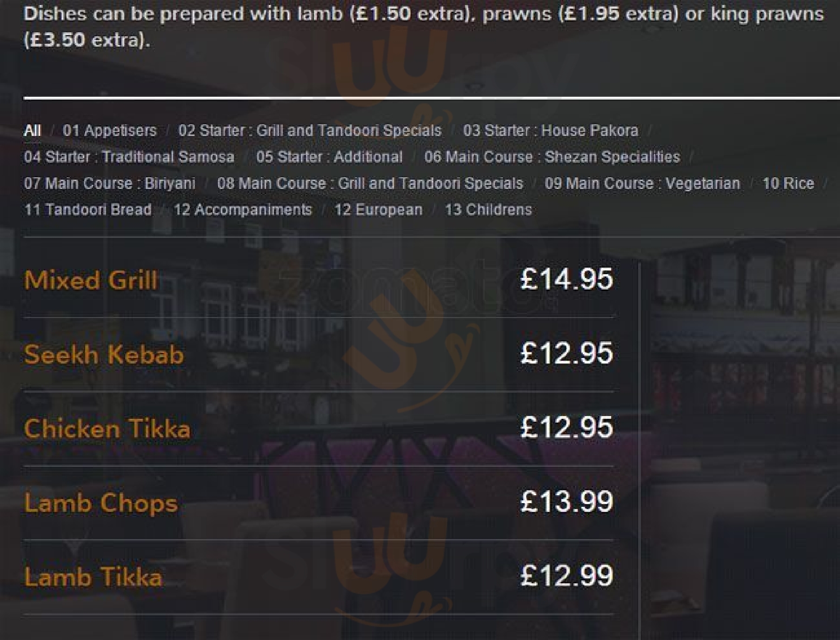
Task: Open the 10 Rice category
Action: pos(788,183)
